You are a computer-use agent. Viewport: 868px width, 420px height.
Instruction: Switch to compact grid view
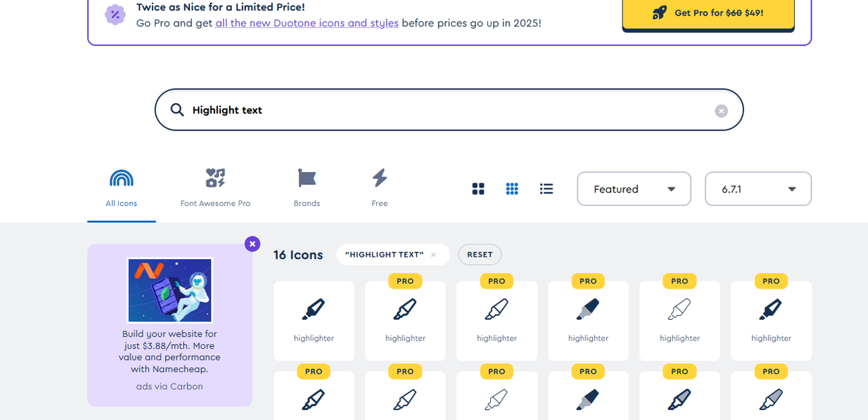[512, 189]
